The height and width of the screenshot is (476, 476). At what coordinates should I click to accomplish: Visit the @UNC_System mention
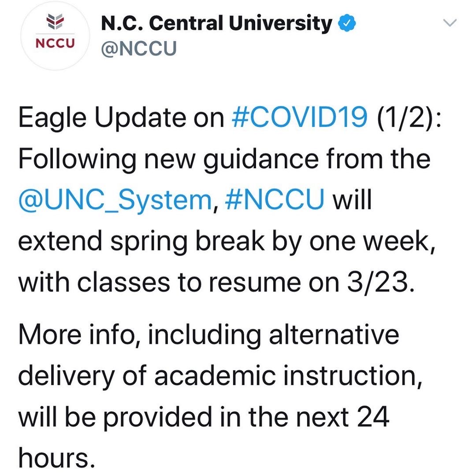(x=115, y=201)
